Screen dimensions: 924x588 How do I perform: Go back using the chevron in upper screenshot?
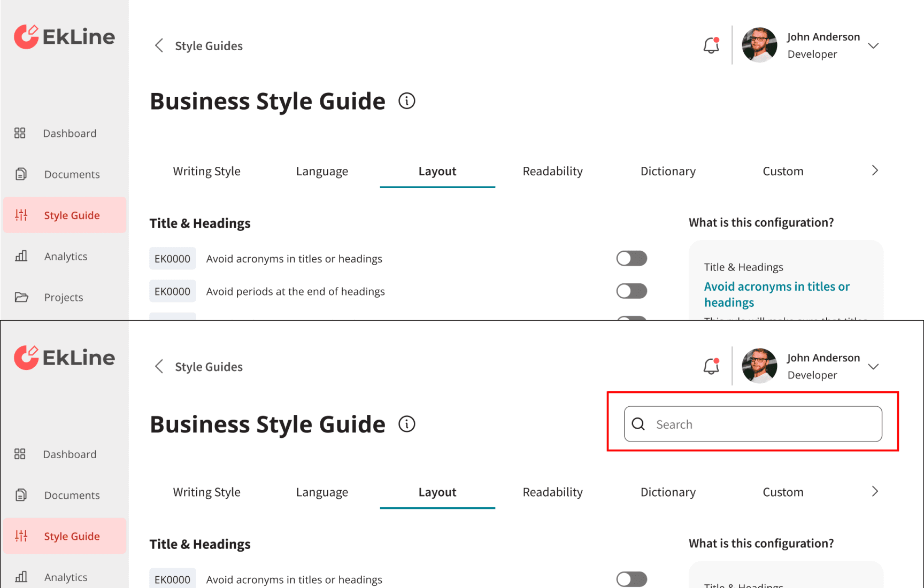(x=159, y=45)
